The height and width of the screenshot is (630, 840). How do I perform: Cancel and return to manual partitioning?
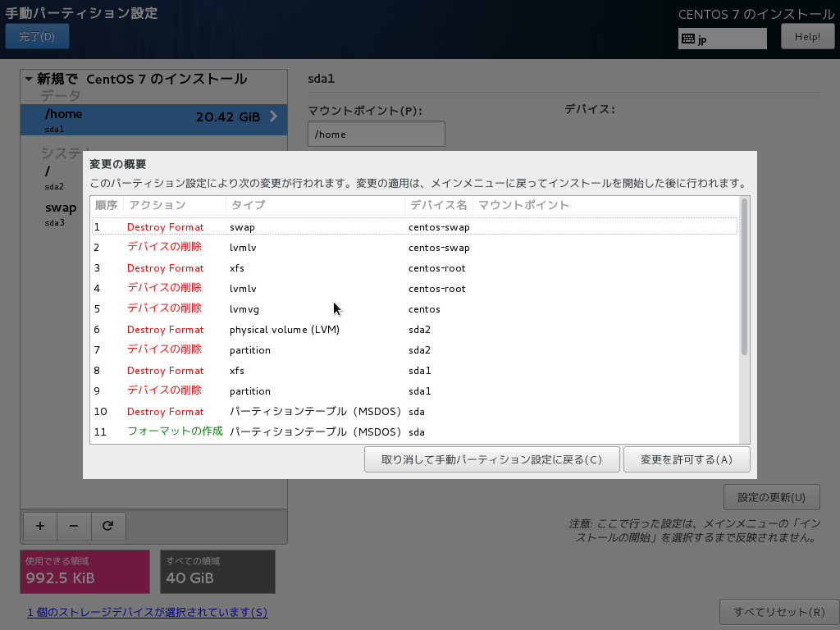(491, 459)
